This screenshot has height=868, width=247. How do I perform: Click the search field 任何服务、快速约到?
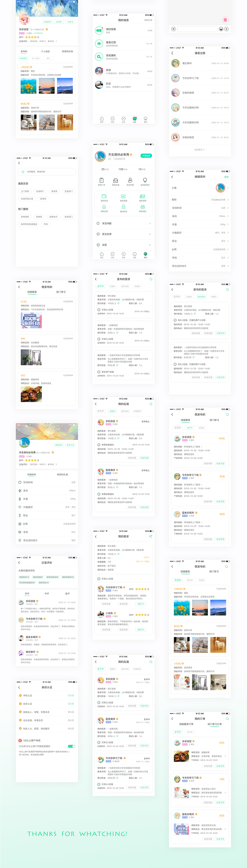47,172
